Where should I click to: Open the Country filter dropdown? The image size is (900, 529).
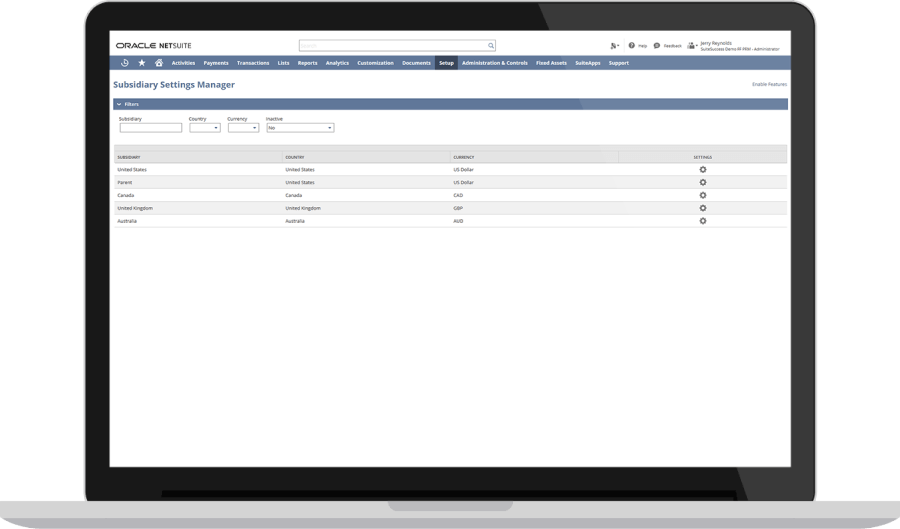pyautogui.click(x=205, y=128)
